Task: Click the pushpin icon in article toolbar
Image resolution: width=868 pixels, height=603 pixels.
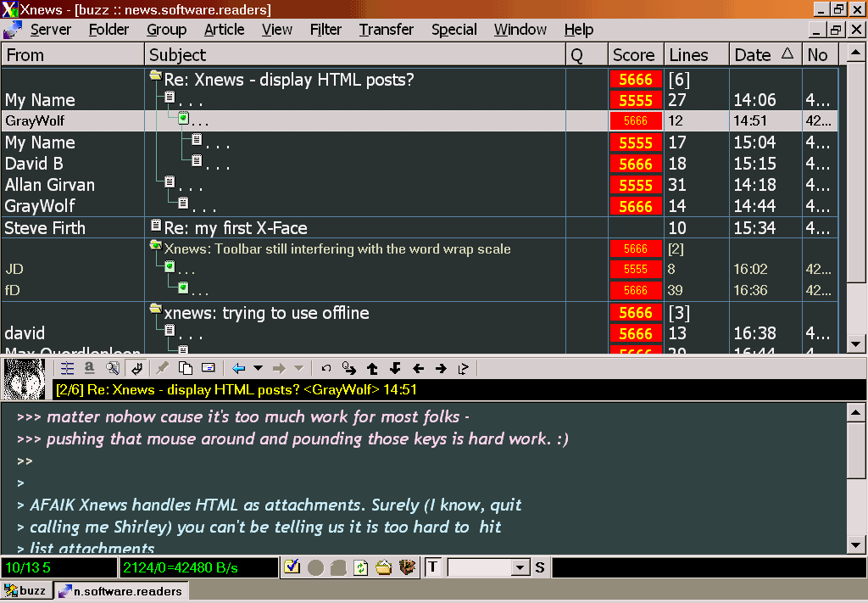Action: (x=162, y=368)
